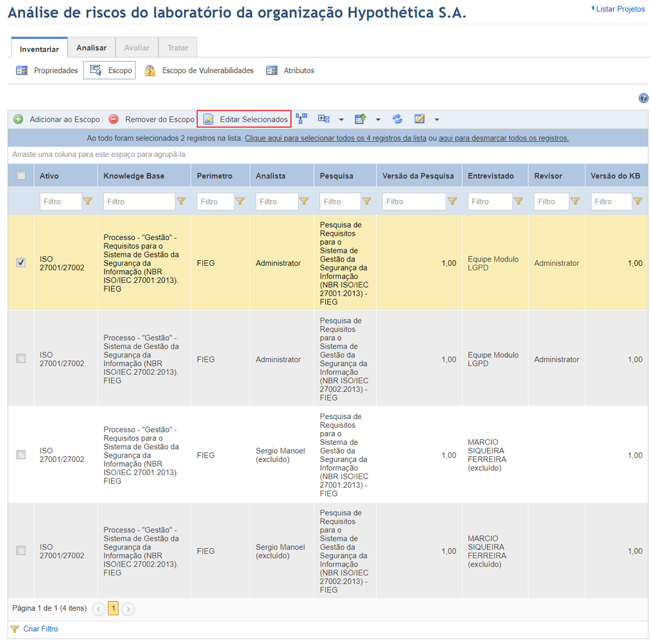The width and height of the screenshot is (651, 644).
Task: Sort by the Knowledge Base column header
Action: coord(134,176)
